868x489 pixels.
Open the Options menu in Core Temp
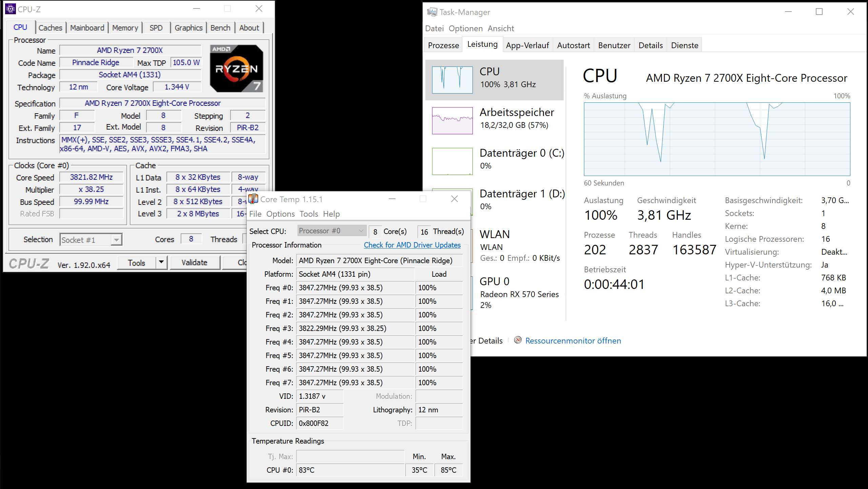pos(280,214)
